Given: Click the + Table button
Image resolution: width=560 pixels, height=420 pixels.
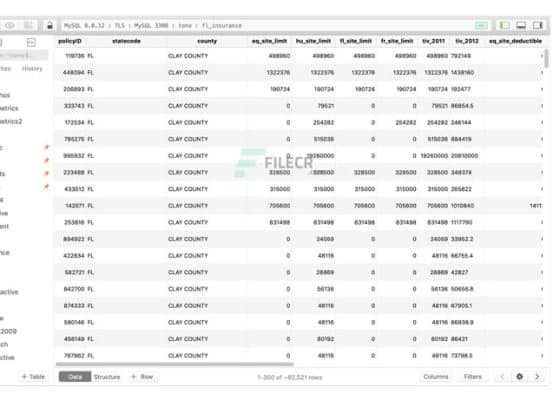Looking at the screenshot, I should [x=33, y=377].
